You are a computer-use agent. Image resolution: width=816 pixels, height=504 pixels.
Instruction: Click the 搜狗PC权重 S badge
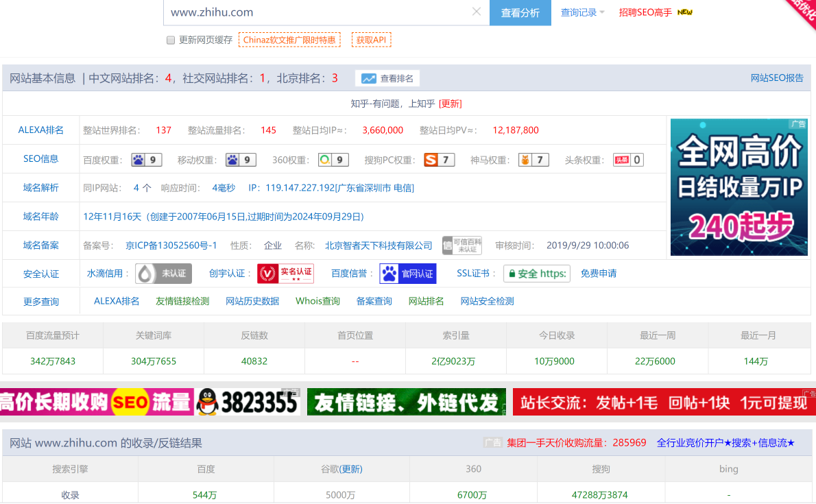click(440, 160)
